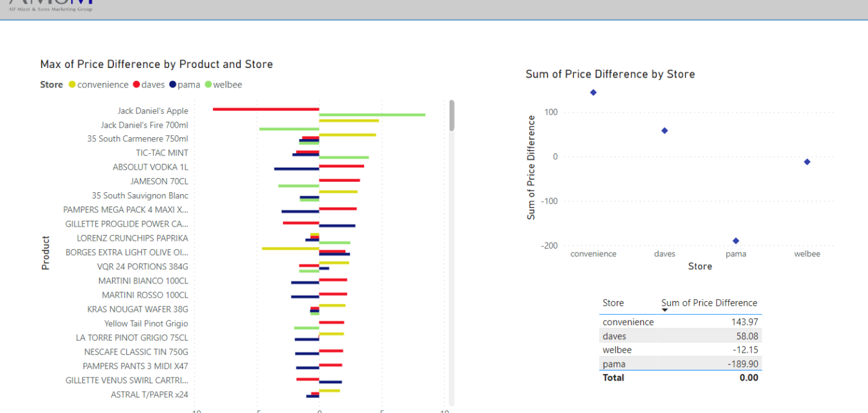Select the red daves legend dot

click(137, 85)
